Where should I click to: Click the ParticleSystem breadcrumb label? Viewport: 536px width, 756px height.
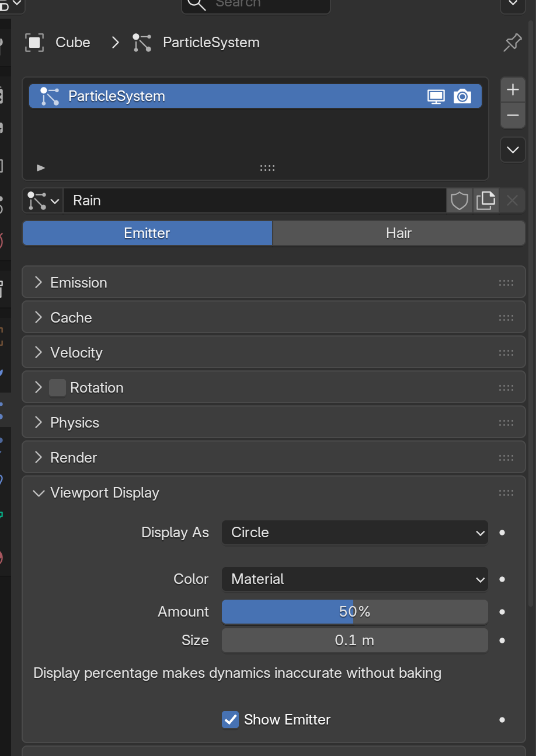[x=211, y=43]
